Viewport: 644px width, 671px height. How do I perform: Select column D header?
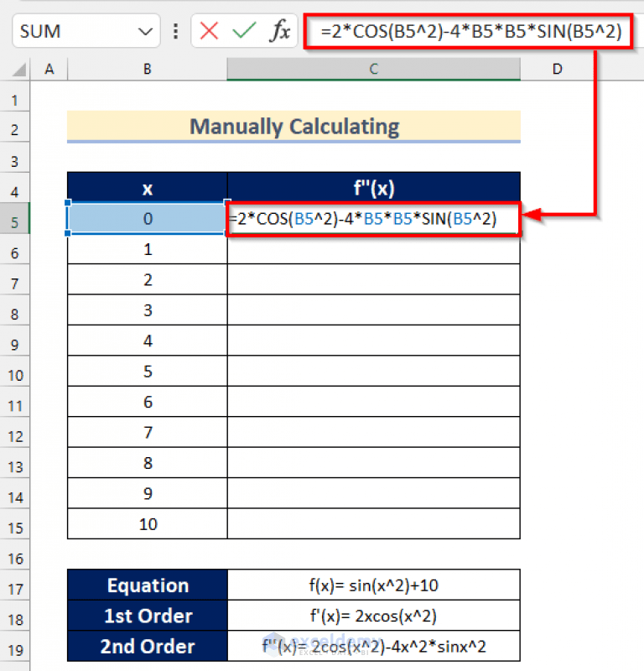click(x=557, y=69)
